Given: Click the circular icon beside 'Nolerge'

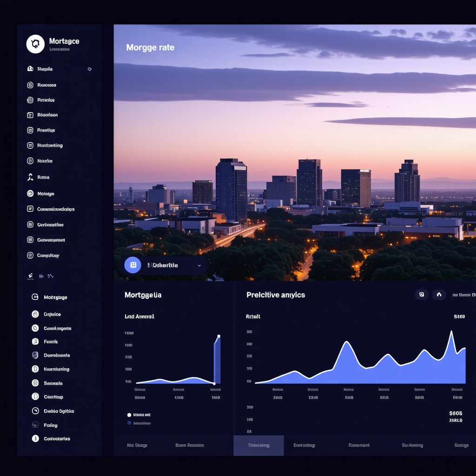Looking at the screenshot, I should coord(30,193).
